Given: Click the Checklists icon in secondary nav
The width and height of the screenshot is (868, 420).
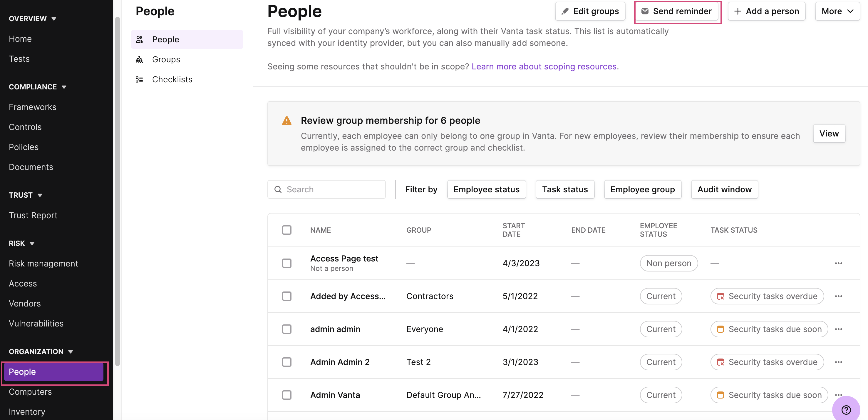Looking at the screenshot, I should point(139,79).
